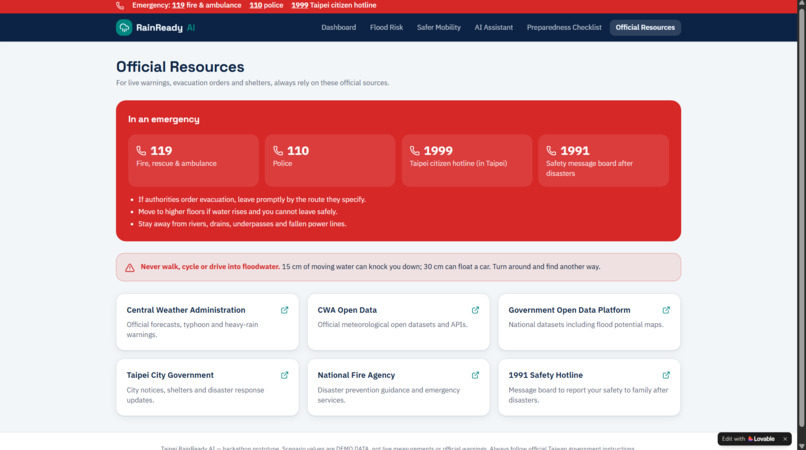Screen dimensions: 806x450
Task: Open Taipei City Government external link icon
Action: [x=284, y=375]
